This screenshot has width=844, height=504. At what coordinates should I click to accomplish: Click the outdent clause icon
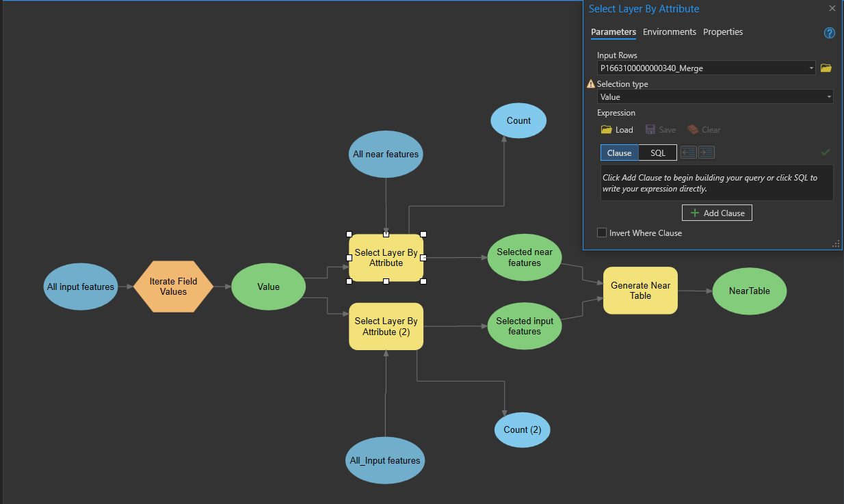coord(689,152)
